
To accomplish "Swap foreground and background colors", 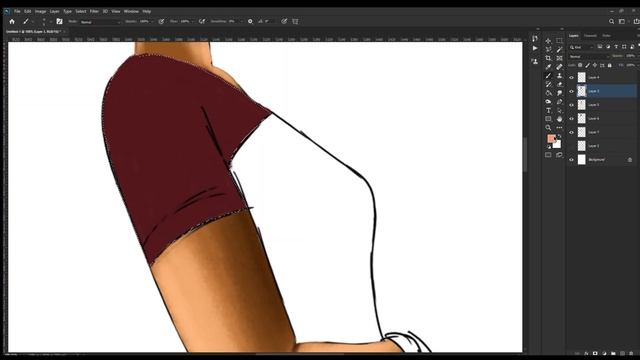I will (x=560, y=136).
